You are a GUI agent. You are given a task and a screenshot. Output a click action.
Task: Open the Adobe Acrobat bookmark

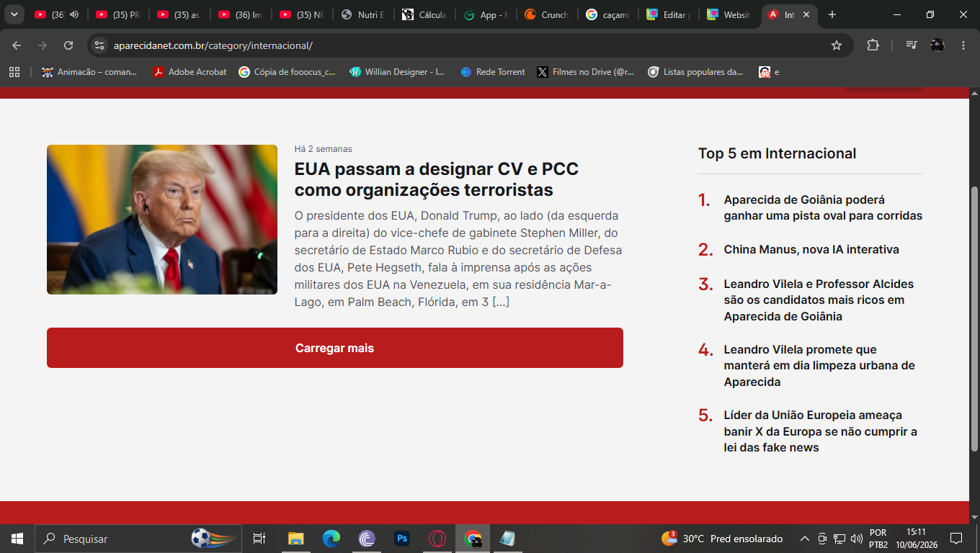coord(190,72)
